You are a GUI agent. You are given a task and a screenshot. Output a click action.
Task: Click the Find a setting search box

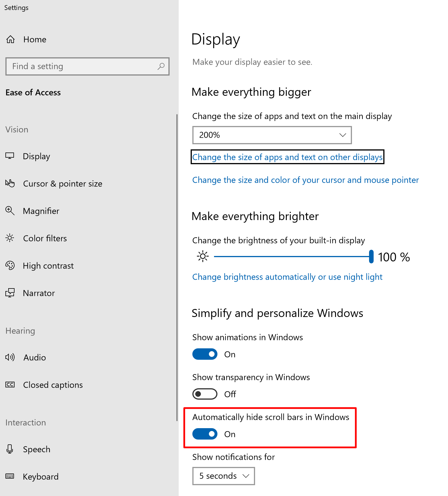(x=87, y=66)
